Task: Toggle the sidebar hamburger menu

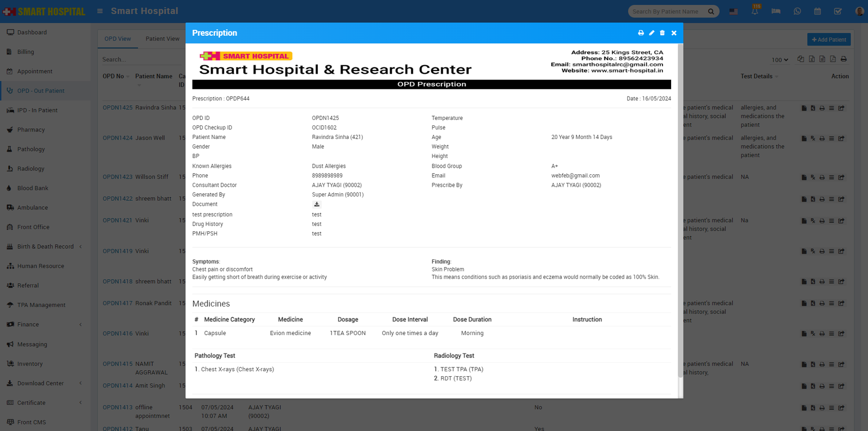Action: click(100, 11)
